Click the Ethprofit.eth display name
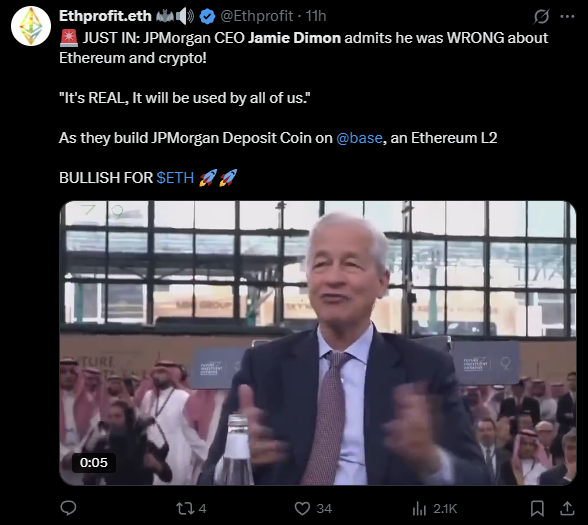The height and width of the screenshot is (525, 588). (x=105, y=16)
